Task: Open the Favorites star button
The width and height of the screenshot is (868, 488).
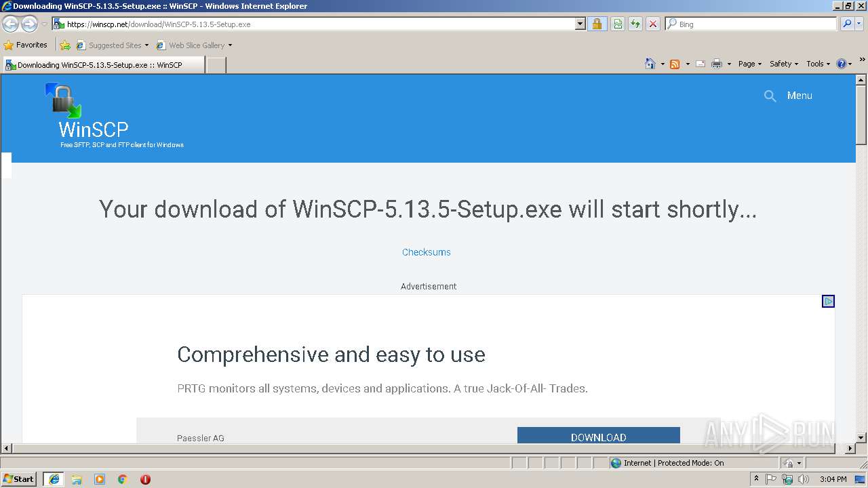Action: point(26,45)
